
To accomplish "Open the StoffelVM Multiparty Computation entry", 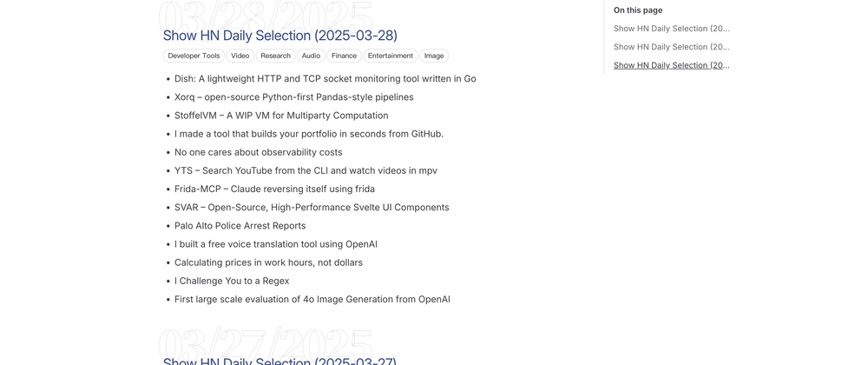I will coord(281,116).
